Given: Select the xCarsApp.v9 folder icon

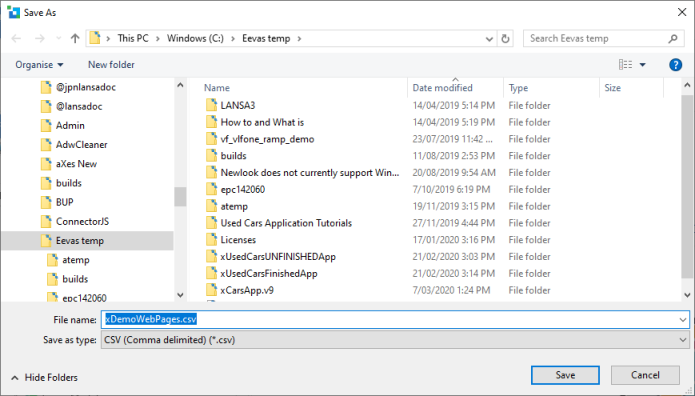Looking at the screenshot, I should (211, 290).
